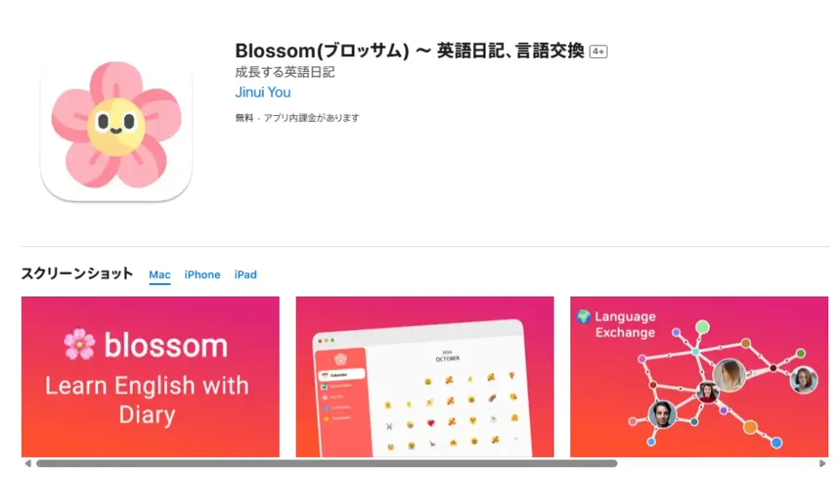Click the left arrow of screenshot scrollbar
This screenshot has width=840, height=504.
pyautogui.click(x=28, y=464)
